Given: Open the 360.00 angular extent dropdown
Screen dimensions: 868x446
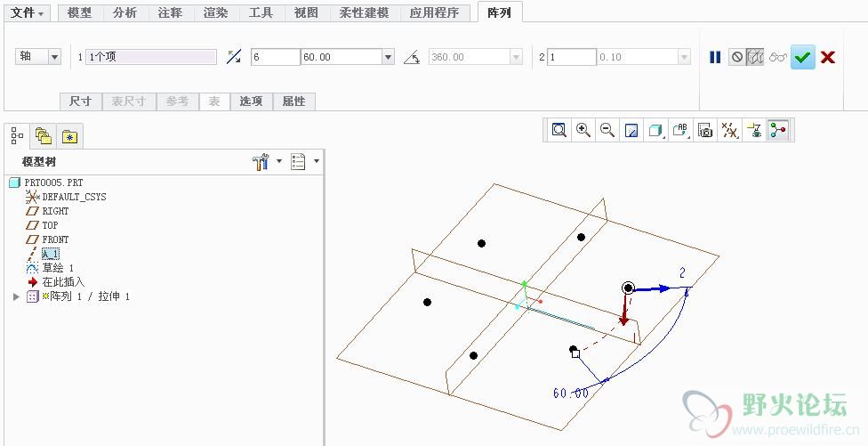Looking at the screenshot, I should tap(516, 57).
